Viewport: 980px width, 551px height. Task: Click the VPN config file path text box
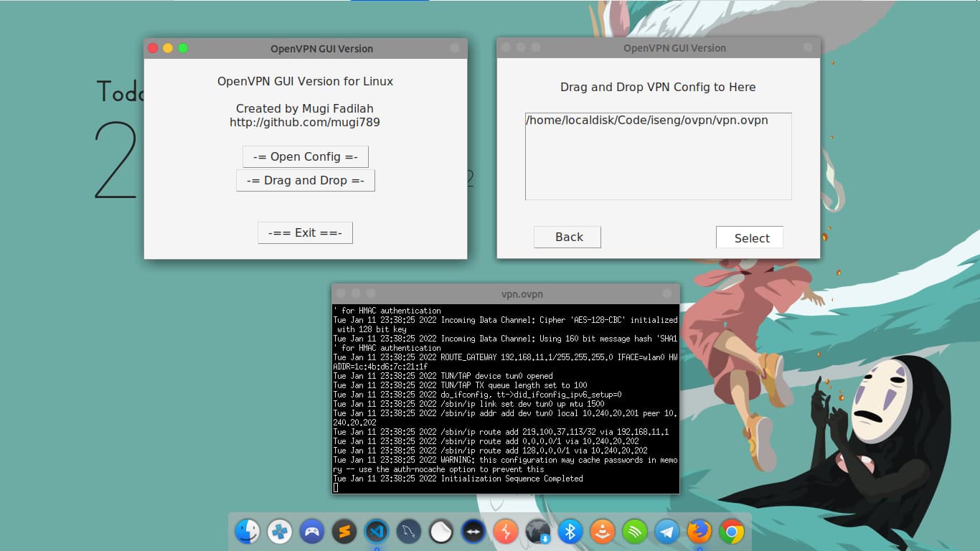(x=658, y=156)
